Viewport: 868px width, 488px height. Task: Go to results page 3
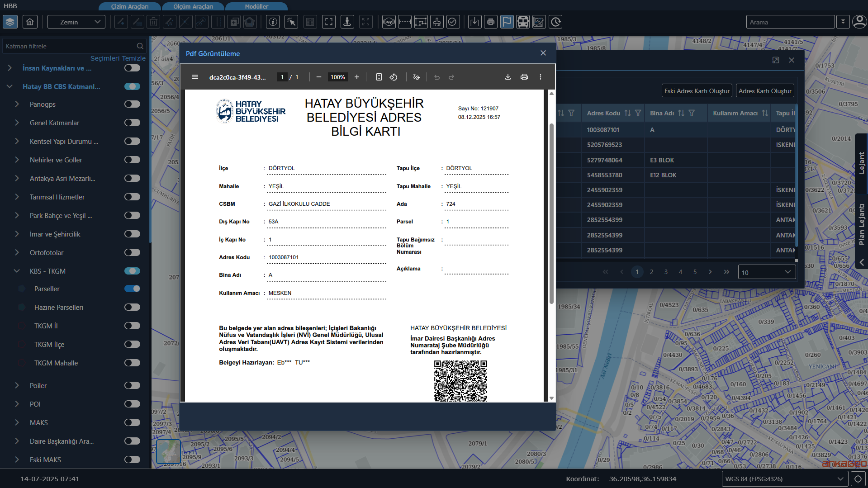[x=666, y=272]
